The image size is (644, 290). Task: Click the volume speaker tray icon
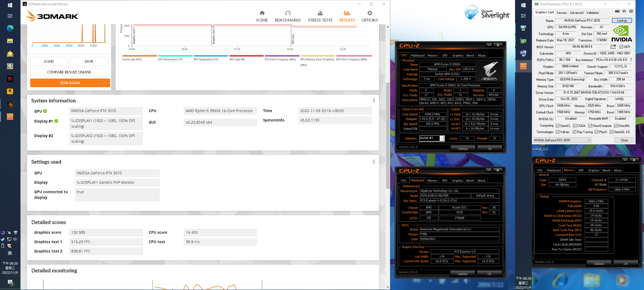15,239
